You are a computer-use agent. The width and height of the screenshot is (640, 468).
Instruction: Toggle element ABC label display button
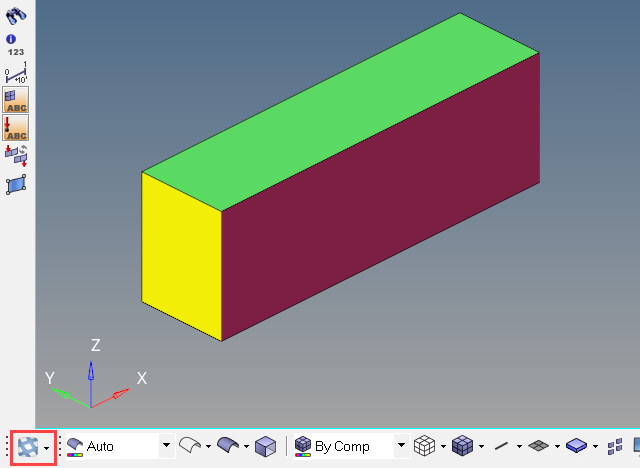[16, 99]
